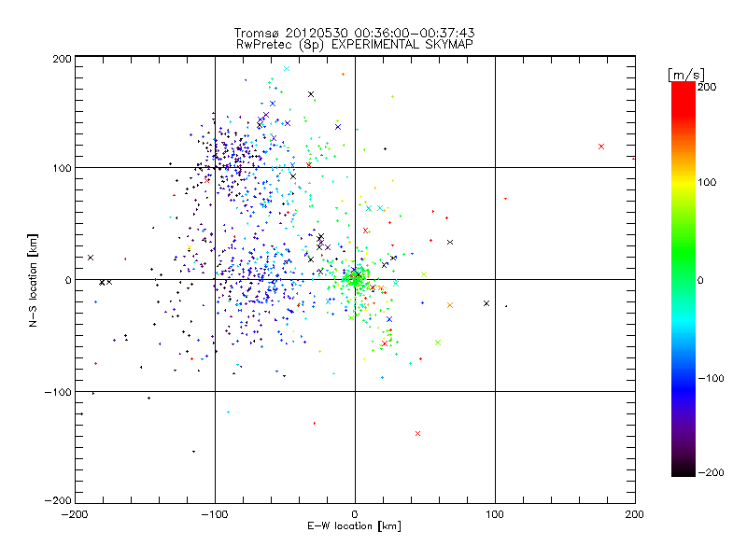
Task: Click the color bar's "-100" tick label
Action: point(711,378)
